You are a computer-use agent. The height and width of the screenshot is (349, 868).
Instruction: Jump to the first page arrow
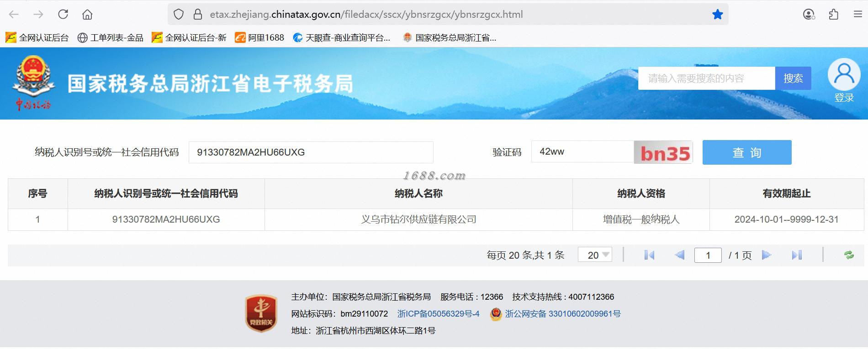click(649, 255)
